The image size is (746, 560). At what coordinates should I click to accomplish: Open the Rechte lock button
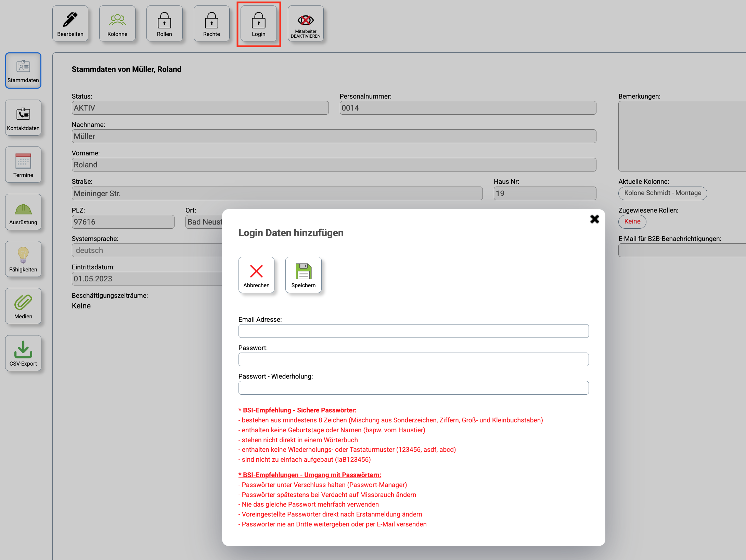[x=211, y=23]
